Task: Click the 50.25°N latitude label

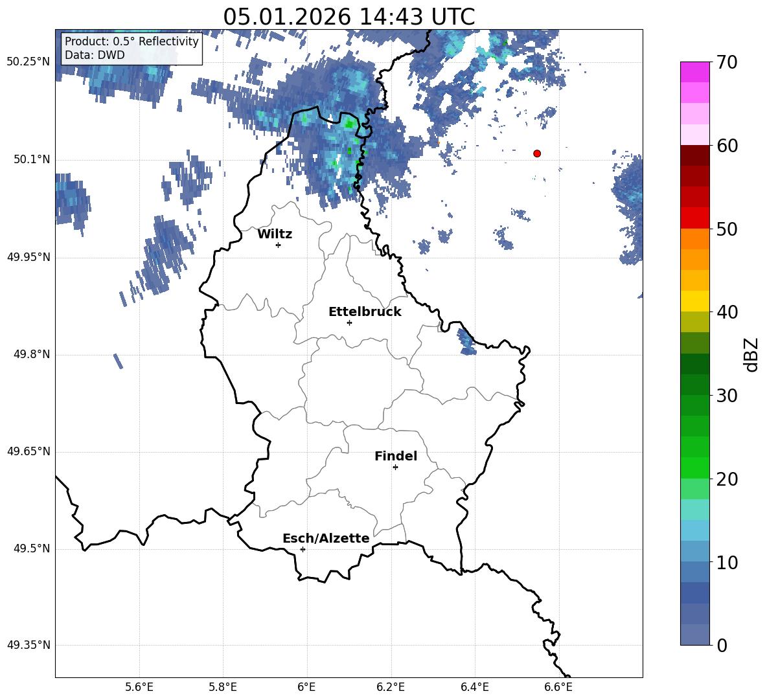Action: pyautogui.click(x=29, y=62)
